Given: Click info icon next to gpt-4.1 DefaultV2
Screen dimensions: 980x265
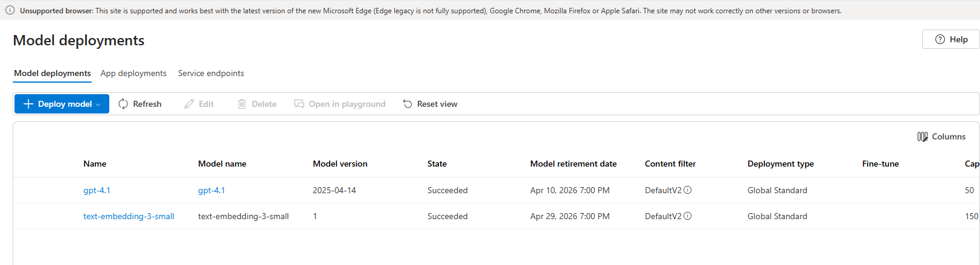Looking at the screenshot, I should (688, 190).
